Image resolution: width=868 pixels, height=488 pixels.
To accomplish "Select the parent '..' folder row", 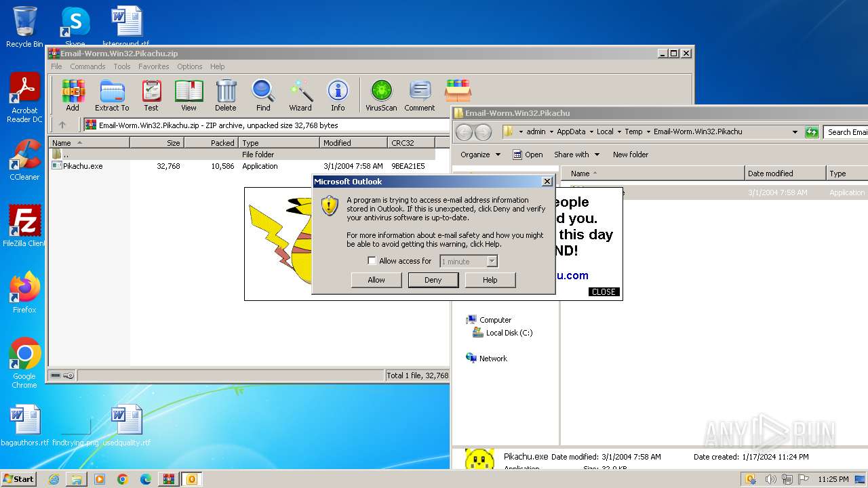I will pyautogui.click(x=241, y=155).
